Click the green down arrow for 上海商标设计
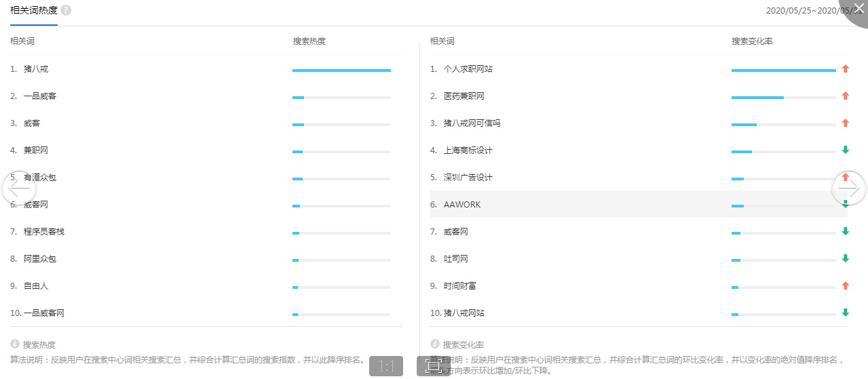Screen dimensions: 868x379 click(x=845, y=151)
